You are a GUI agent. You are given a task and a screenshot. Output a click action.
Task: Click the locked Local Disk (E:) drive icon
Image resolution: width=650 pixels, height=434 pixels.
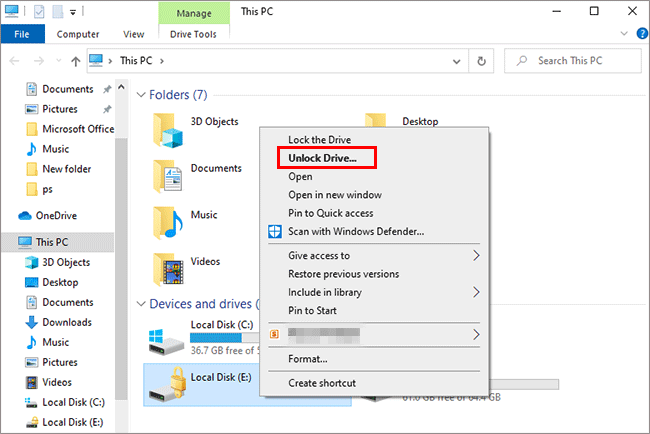coord(168,385)
